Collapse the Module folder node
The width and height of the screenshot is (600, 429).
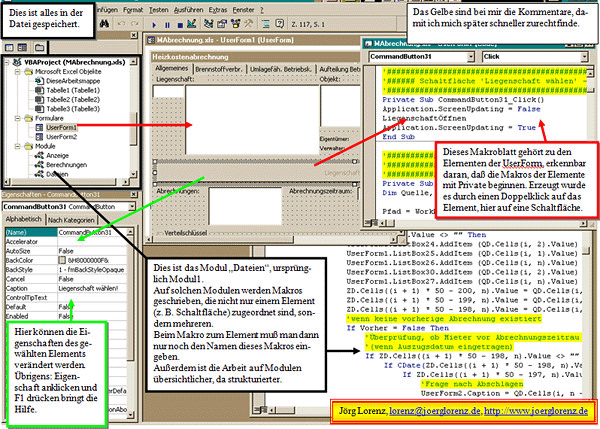tap(19, 144)
